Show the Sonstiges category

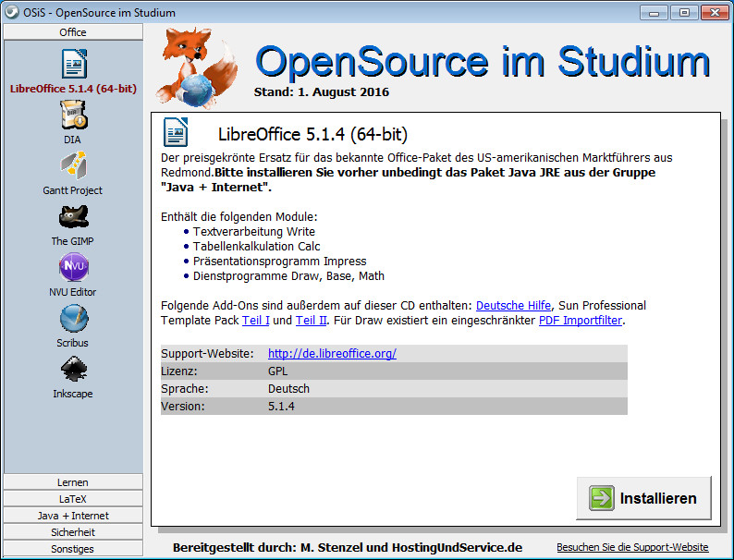pos(72,549)
